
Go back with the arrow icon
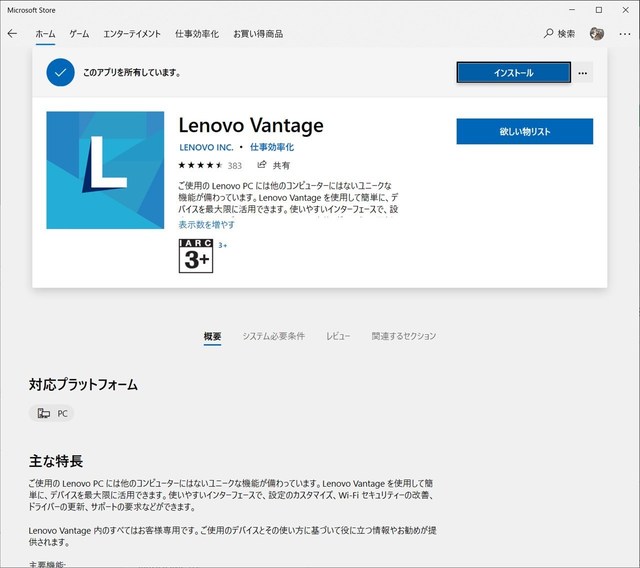(12, 33)
